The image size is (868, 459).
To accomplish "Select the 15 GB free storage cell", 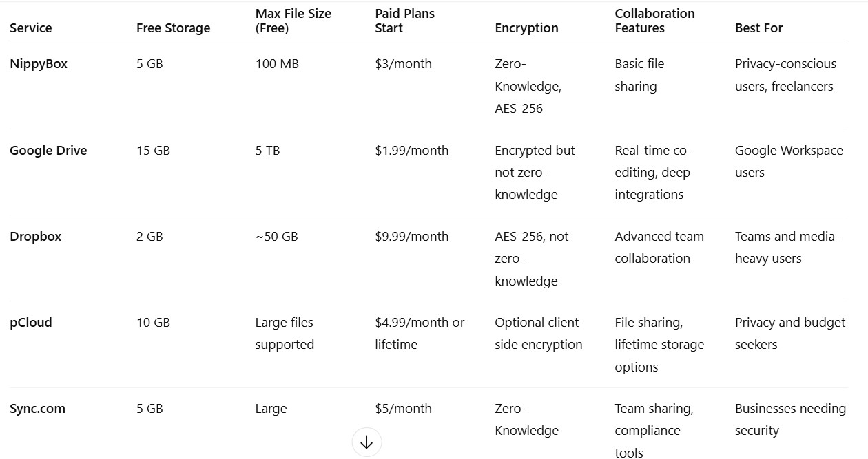I will click(153, 150).
